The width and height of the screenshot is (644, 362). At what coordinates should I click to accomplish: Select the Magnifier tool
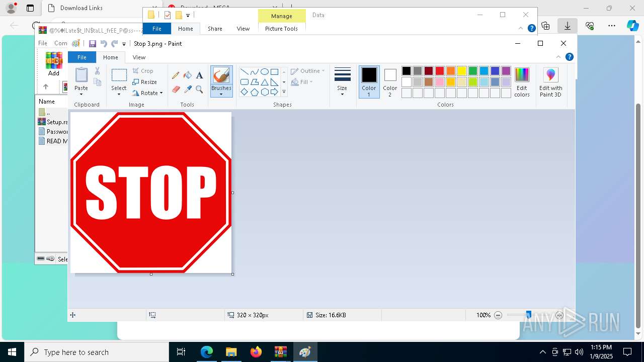click(199, 89)
